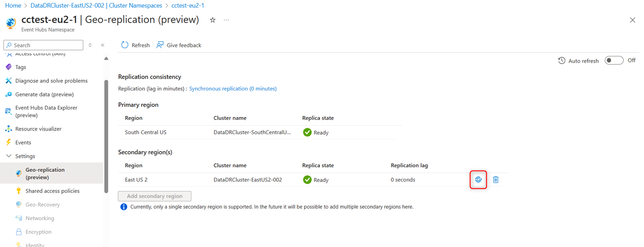Open Diagnose and solve problems

pyautogui.click(x=51, y=81)
